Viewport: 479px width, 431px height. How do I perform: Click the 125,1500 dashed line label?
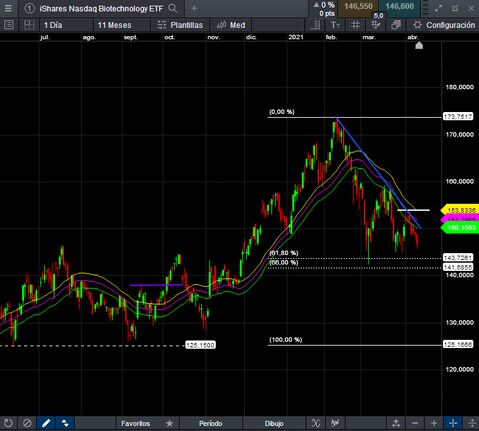pos(200,345)
